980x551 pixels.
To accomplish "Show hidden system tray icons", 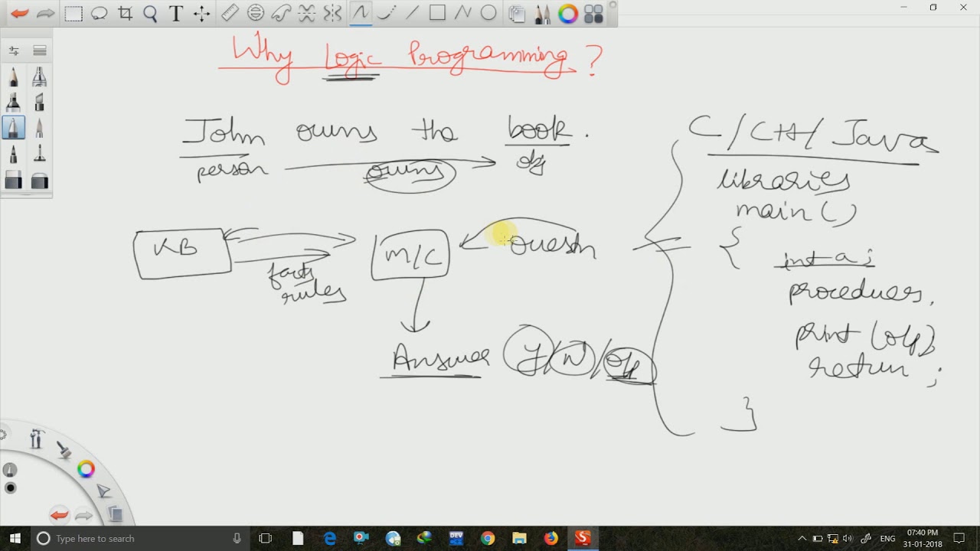I will tap(802, 539).
